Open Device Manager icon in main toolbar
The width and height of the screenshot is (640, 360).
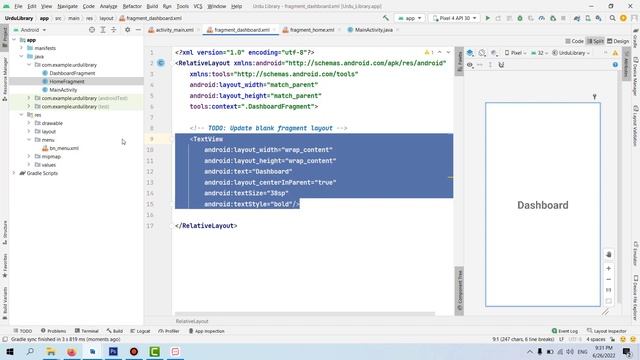coord(588,18)
